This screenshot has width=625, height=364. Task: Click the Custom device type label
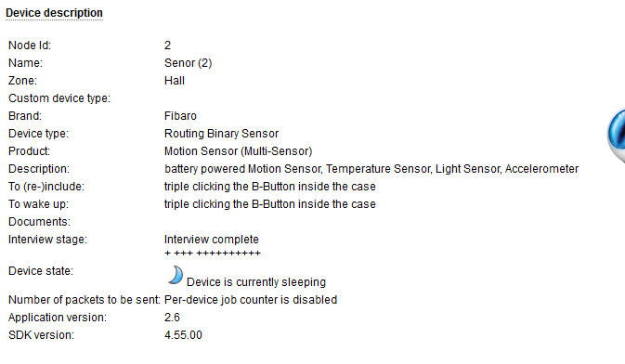(x=59, y=98)
